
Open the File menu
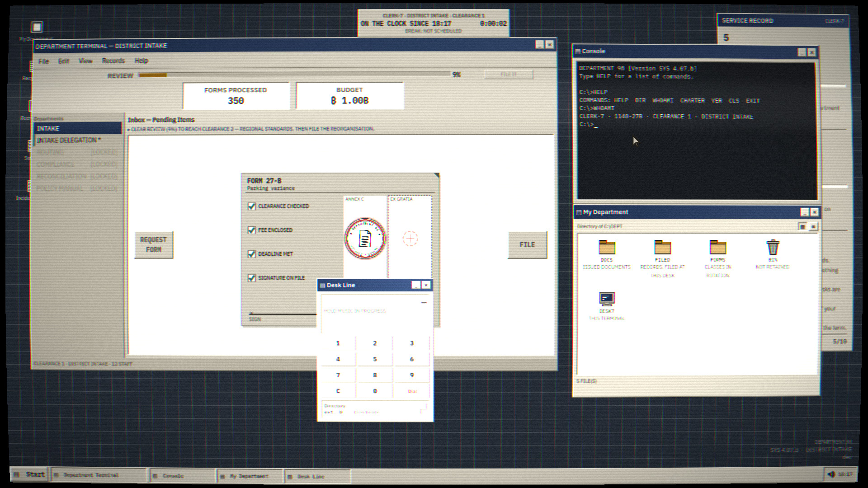click(44, 61)
